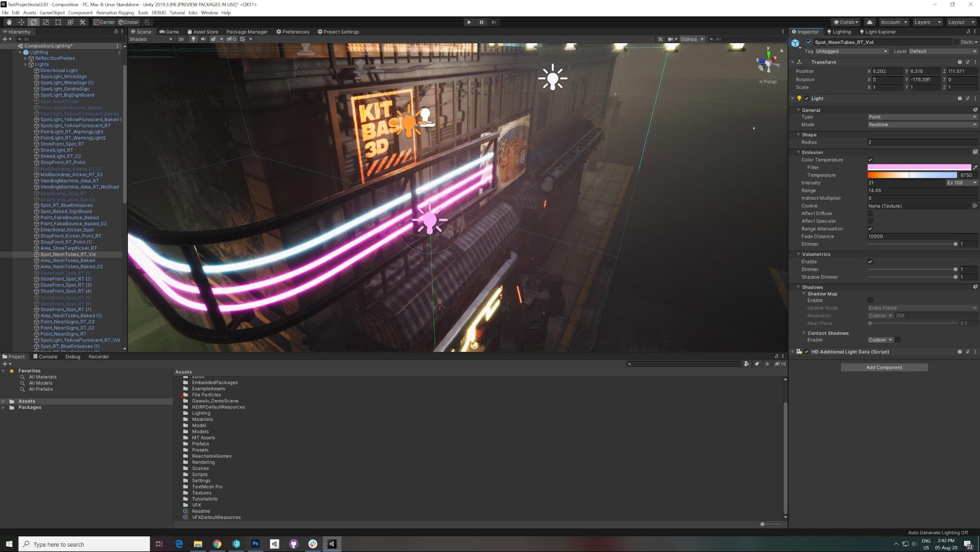The height and width of the screenshot is (552, 980).
Task: Open Windows Start menu
Action: [9, 544]
